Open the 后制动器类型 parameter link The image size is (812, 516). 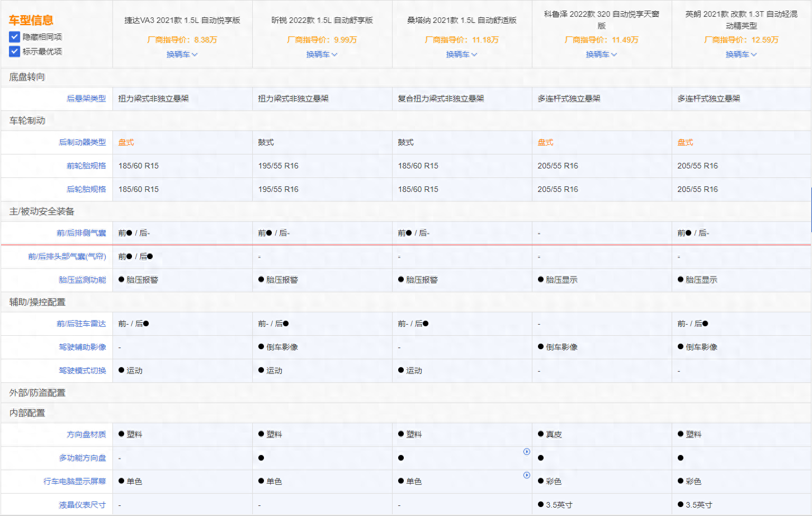[82, 142]
